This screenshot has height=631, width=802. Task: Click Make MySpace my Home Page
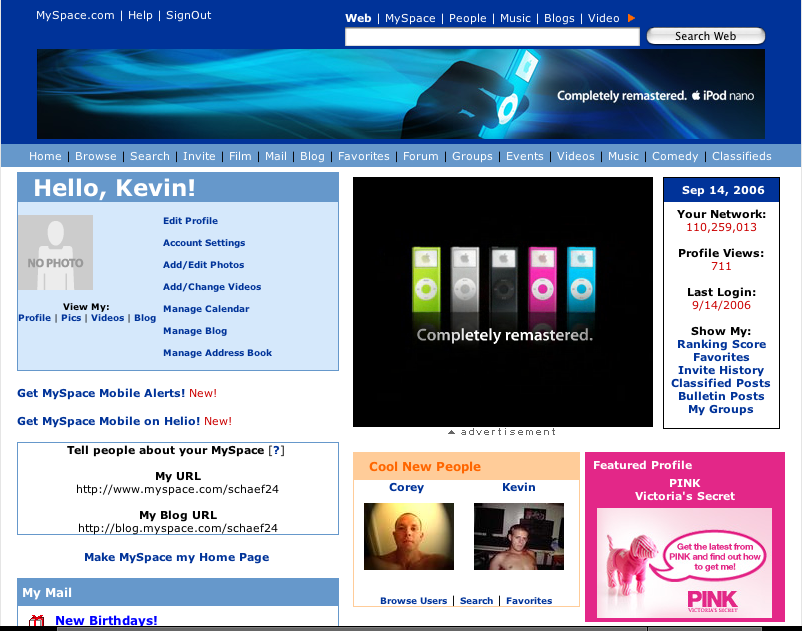point(176,557)
